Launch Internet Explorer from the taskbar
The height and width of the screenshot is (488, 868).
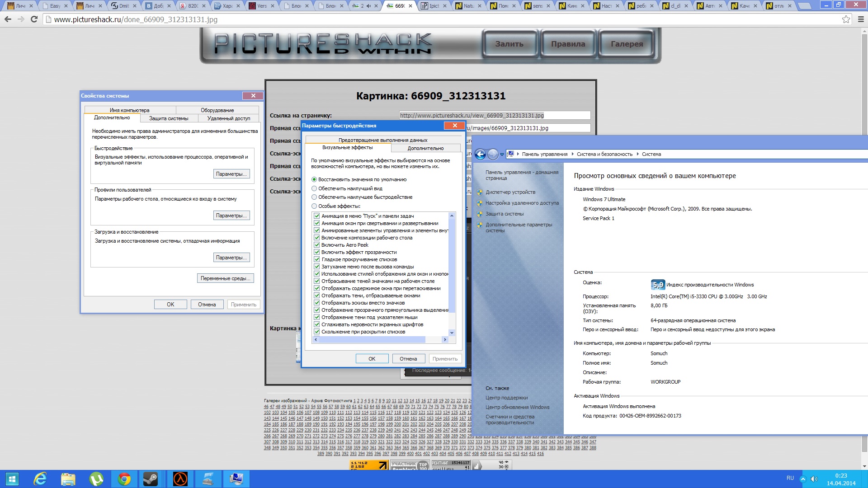pyautogui.click(x=40, y=479)
